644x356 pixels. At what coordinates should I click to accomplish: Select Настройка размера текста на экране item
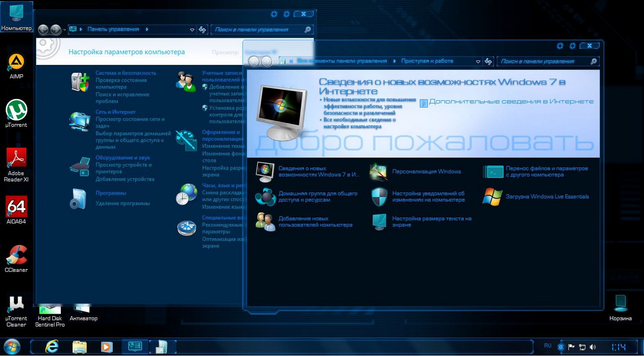point(422,221)
